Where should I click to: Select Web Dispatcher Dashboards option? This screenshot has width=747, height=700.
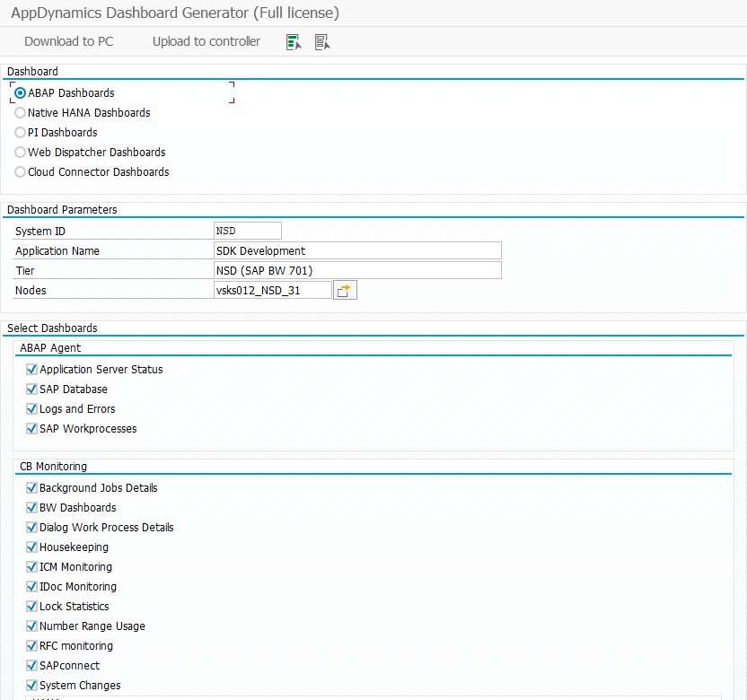(x=20, y=153)
